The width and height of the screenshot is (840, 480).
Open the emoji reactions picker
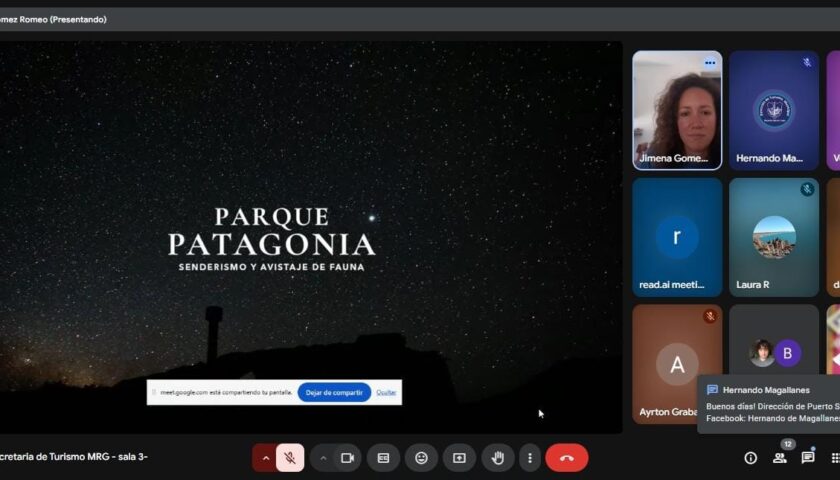pos(421,458)
